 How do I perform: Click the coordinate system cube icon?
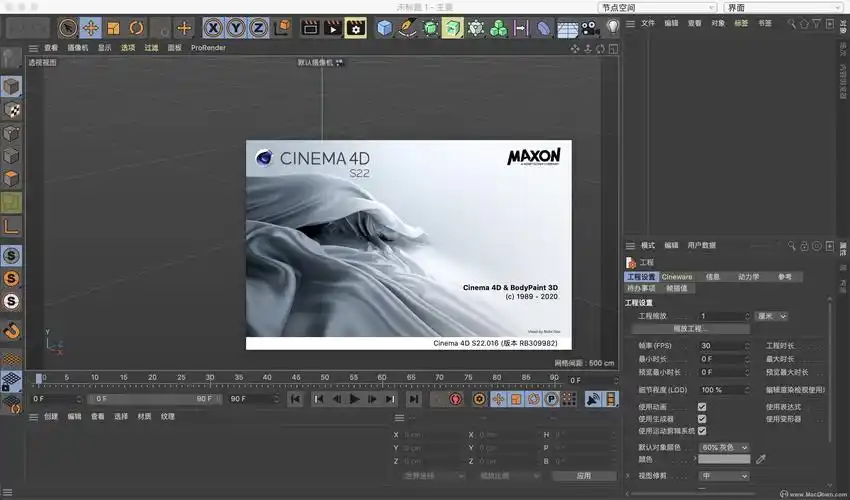pos(282,28)
